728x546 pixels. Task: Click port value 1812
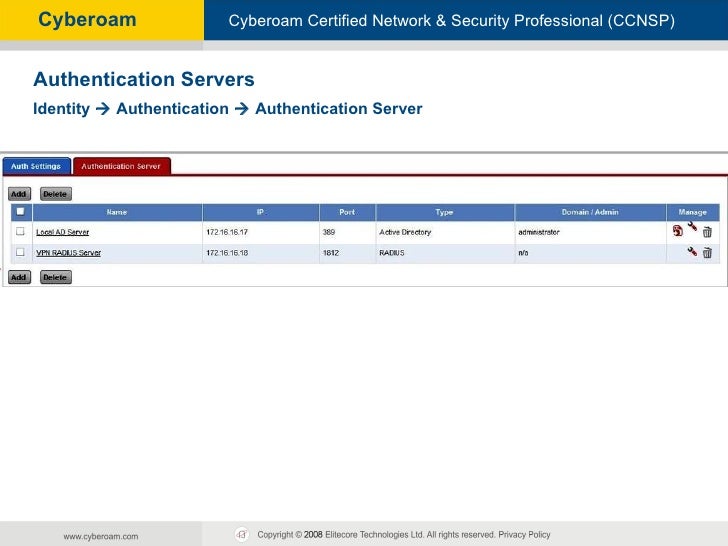331,253
